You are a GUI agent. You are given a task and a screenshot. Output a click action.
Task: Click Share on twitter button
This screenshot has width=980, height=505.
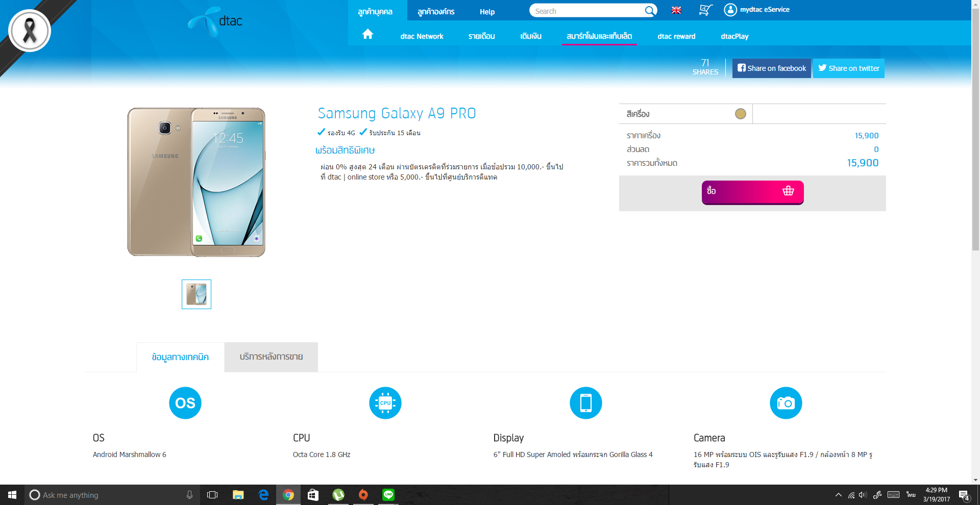[849, 68]
